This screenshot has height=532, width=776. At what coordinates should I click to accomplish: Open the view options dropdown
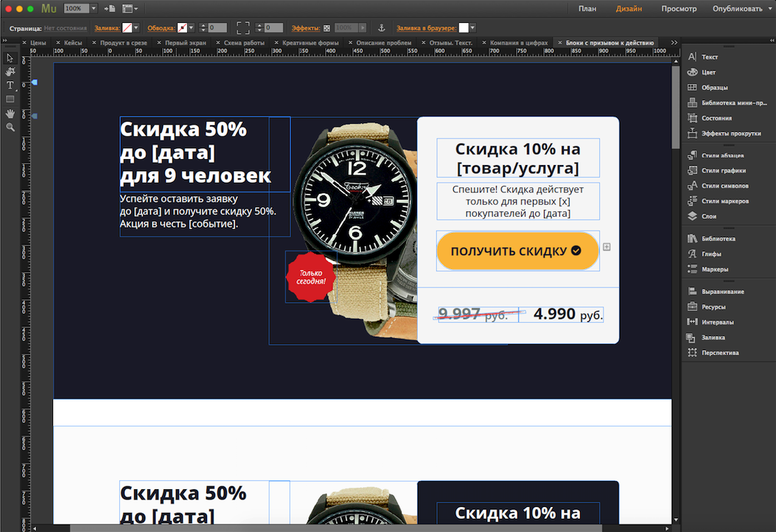[130, 8]
